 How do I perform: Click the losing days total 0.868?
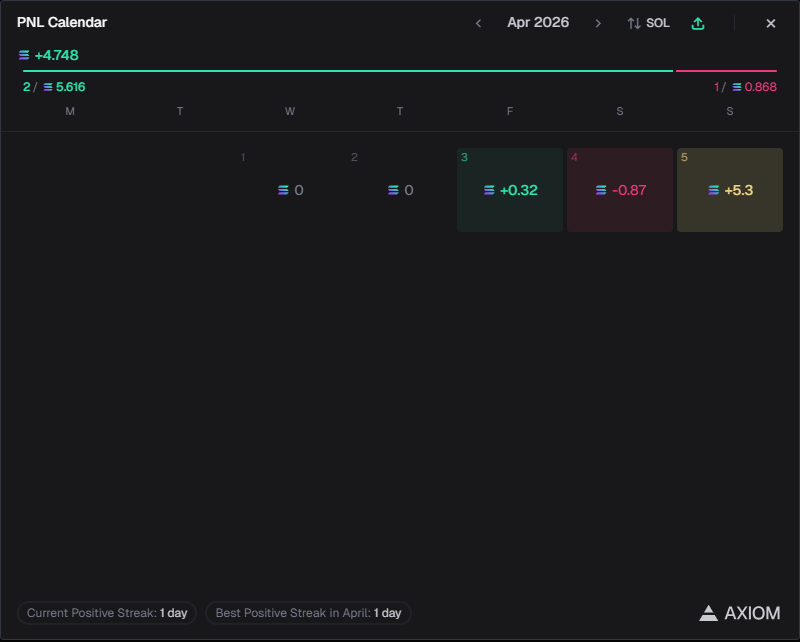(760, 87)
